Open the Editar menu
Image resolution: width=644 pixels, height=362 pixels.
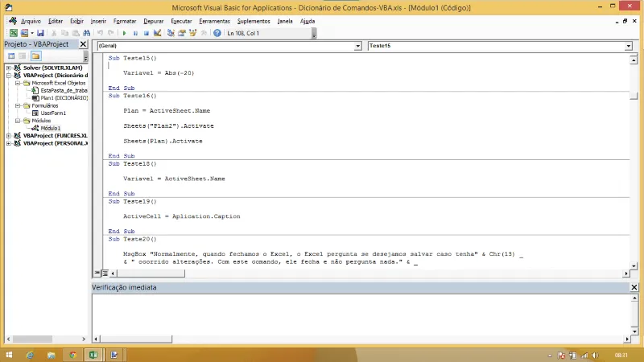click(56, 22)
